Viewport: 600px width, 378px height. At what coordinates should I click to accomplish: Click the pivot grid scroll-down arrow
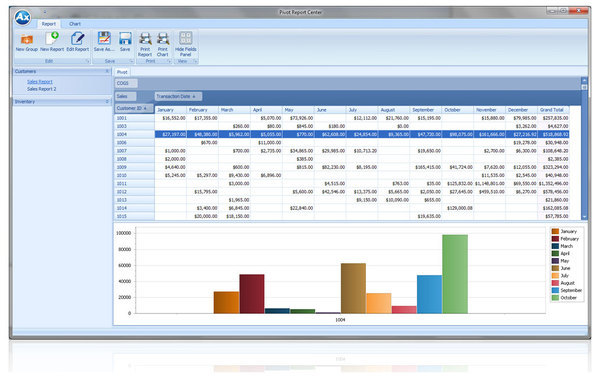[x=584, y=217]
